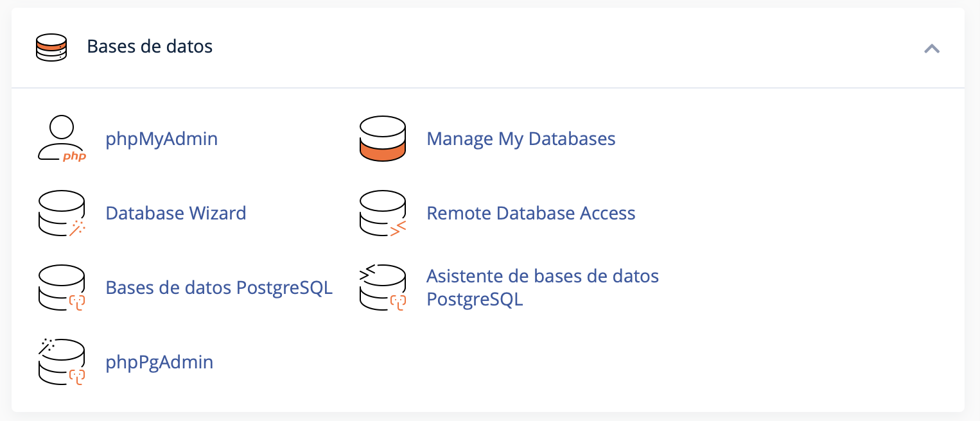980x421 pixels.
Task: Open the Remote Database Access link
Action: (531, 213)
